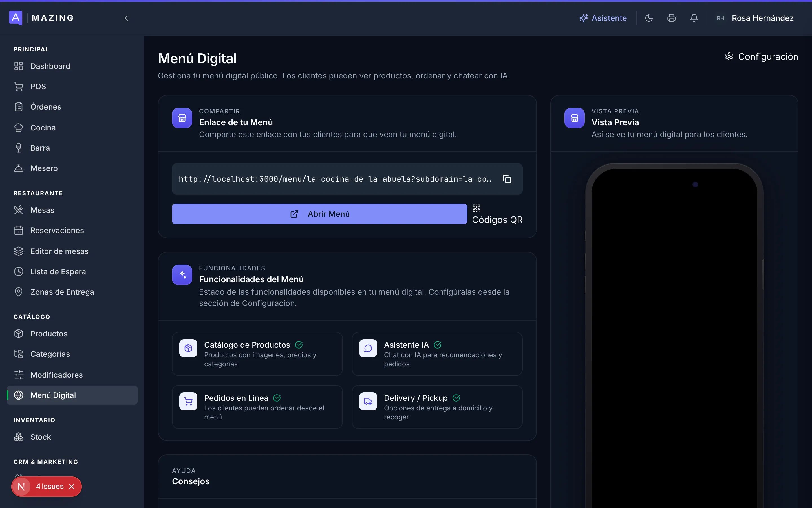Click the Vista Previa store icon
Viewport: 812px width, 508px height.
574,118
